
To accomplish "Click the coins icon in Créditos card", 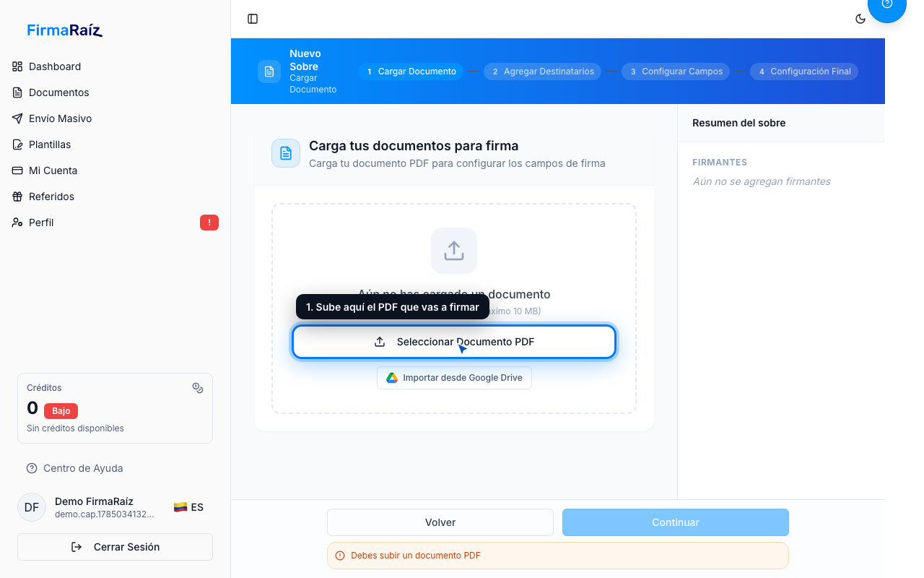I will click(198, 388).
